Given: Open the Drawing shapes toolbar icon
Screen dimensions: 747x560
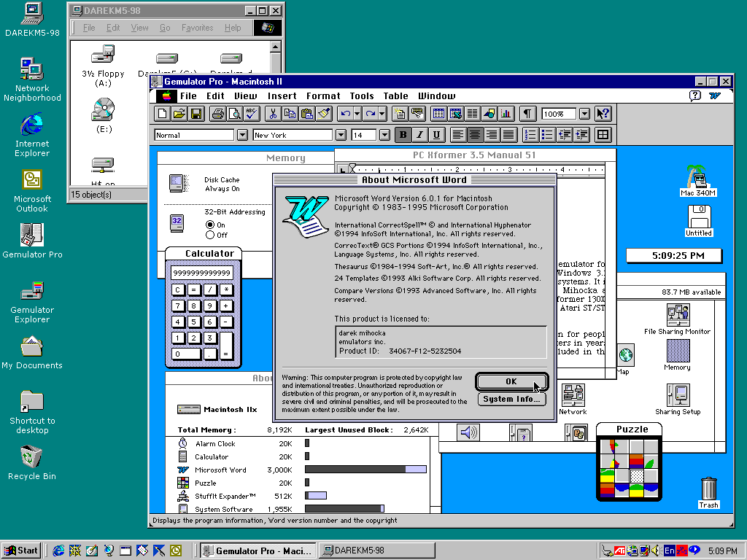Looking at the screenshot, I should coord(489,114).
